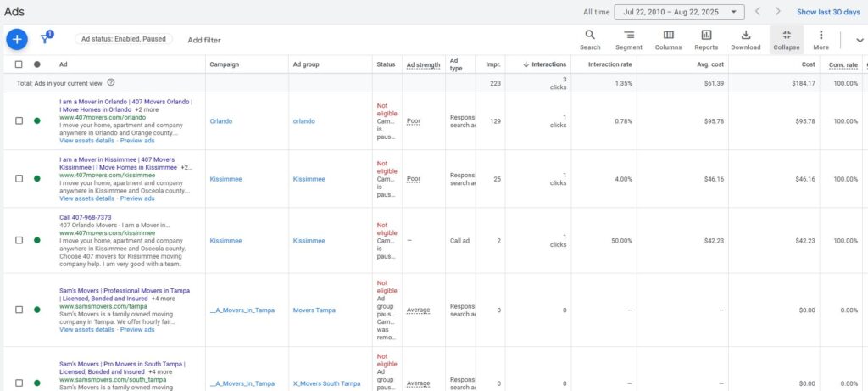Click 50.00% interaction rate cell

(x=621, y=240)
